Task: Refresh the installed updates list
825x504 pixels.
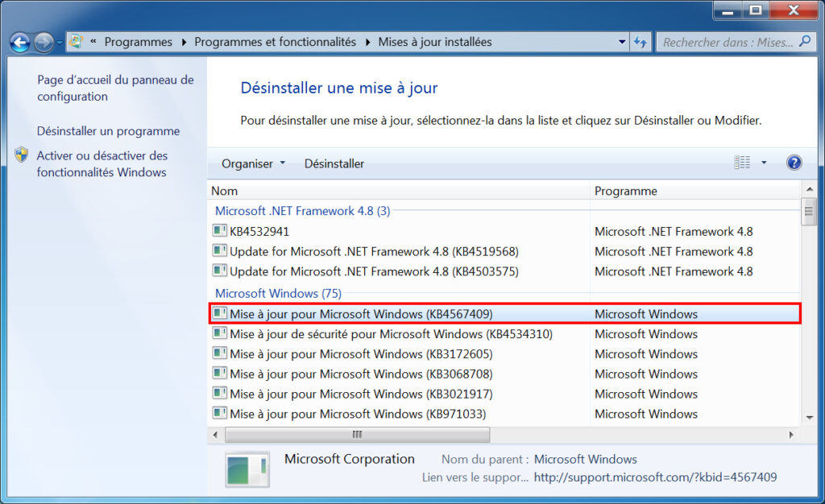Action: [641, 42]
